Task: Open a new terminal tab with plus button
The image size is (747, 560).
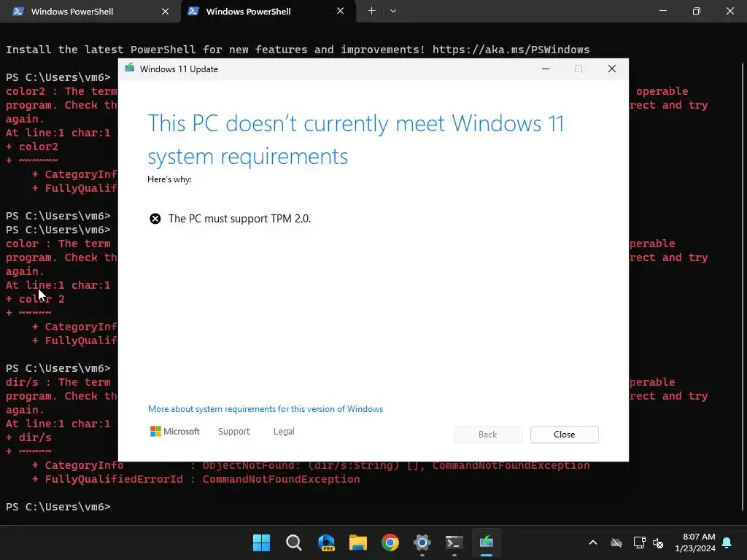Action: tap(371, 11)
